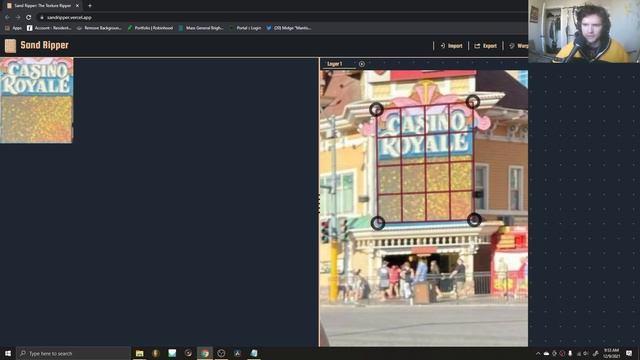Select the Sand Ripper browser tab
Screen dimensions: 640x360
point(43,6)
